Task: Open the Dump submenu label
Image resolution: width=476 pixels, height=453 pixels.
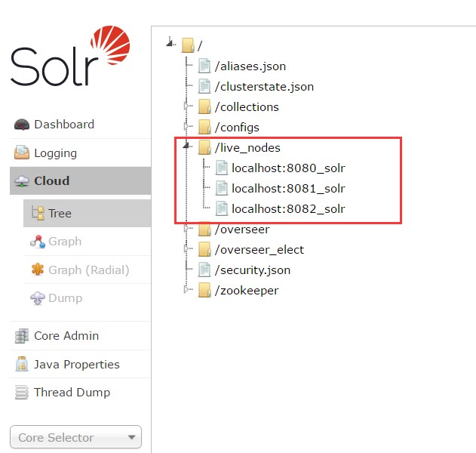Action: point(66,298)
